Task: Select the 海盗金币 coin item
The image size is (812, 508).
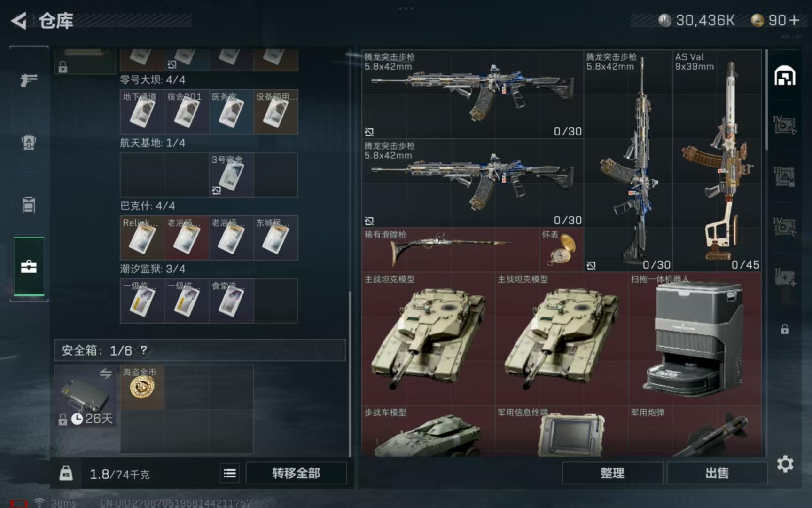Action: click(142, 387)
